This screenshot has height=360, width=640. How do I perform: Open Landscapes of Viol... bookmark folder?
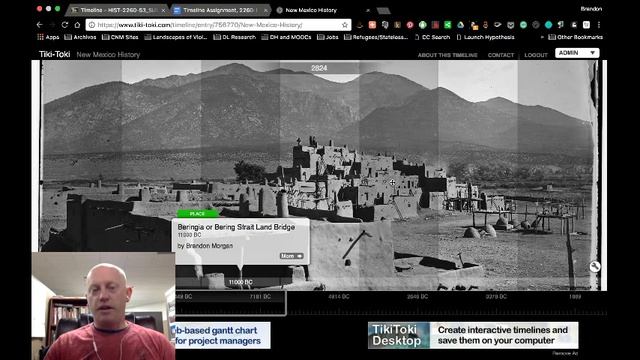click(176, 37)
